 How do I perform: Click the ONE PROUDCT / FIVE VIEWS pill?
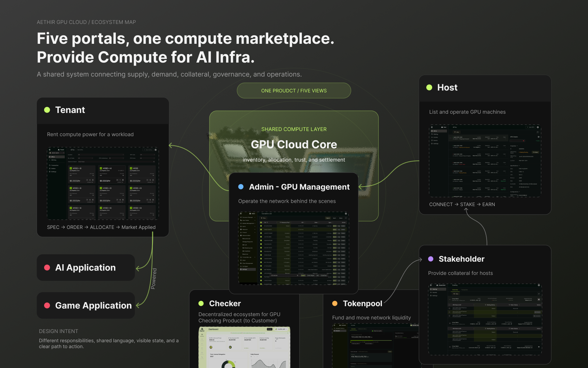[294, 91]
